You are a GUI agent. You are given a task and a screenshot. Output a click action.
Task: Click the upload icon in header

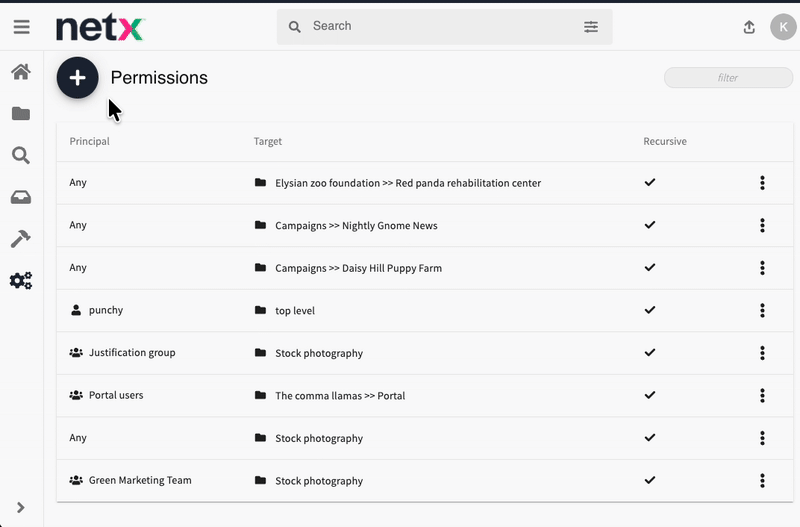point(749,27)
